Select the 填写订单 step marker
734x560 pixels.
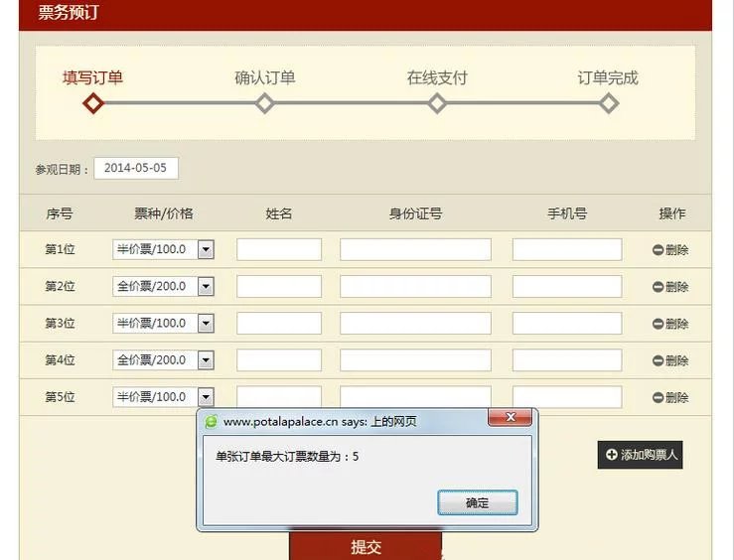tap(93, 103)
